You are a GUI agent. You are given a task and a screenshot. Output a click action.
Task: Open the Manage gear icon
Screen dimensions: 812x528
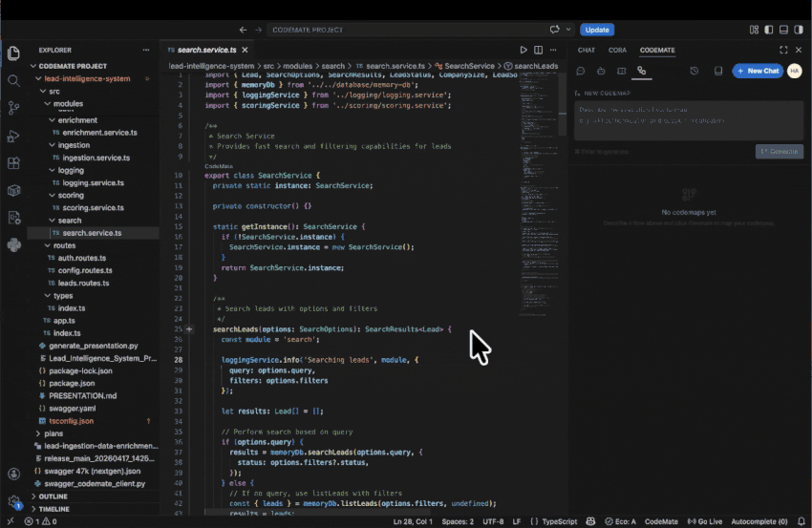[14, 501]
